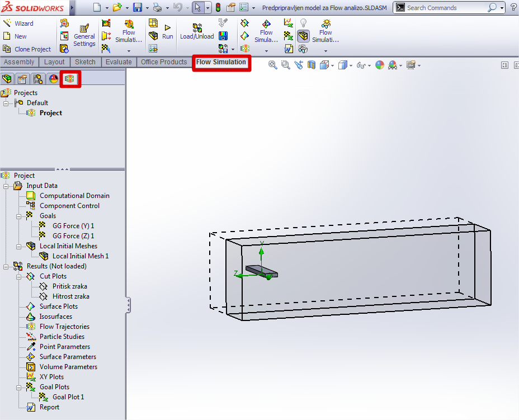Click the Rebuild traffic light icon
Image resolution: width=519 pixels, height=420 pixels.
[218, 7]
